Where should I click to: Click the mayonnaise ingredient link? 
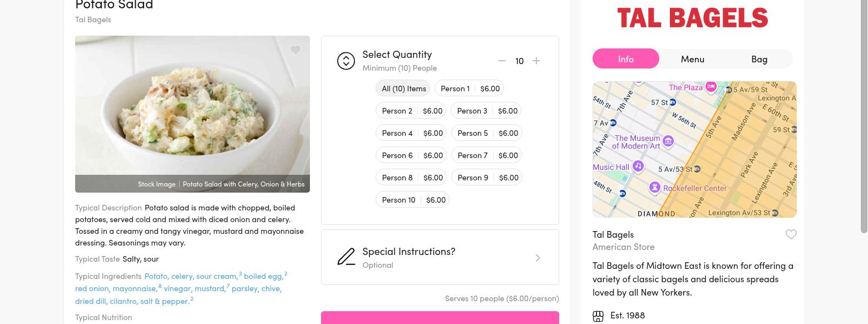pos(134,288)
